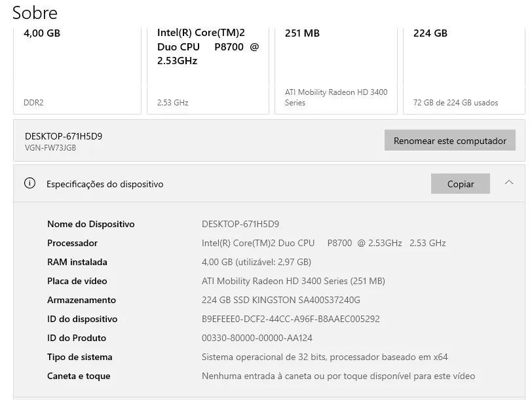Click the Sobre page heading
Viewport: 532px width, 400px height.
click(x=35, y=13)
